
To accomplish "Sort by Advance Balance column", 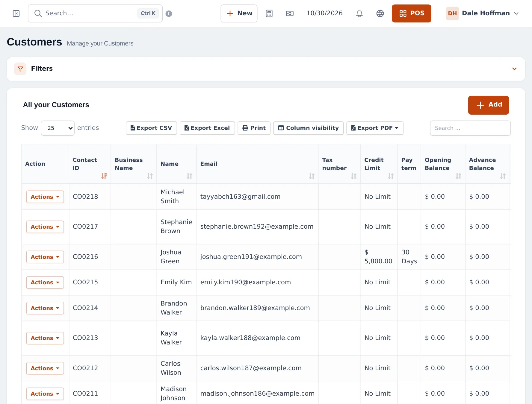I will pos(503,176).
